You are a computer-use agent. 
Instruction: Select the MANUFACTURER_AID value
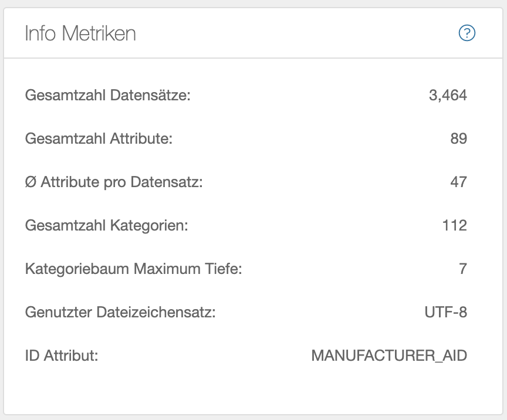click(x=389, y=355)
